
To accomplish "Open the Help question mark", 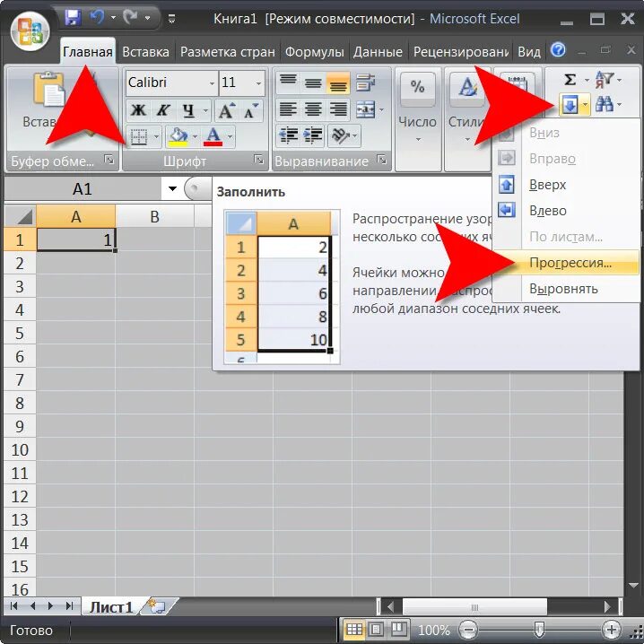I will click(x=558, y=50).
